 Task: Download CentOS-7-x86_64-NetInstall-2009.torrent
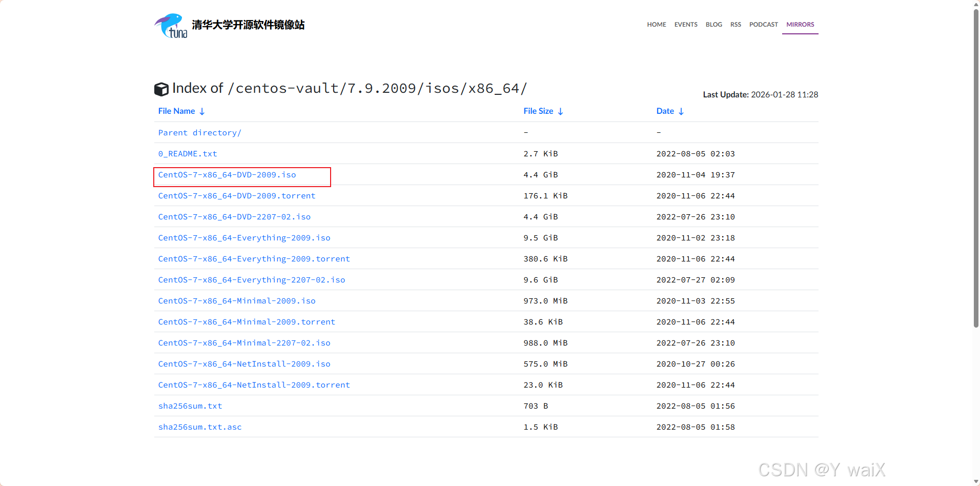tap(254, 385)
